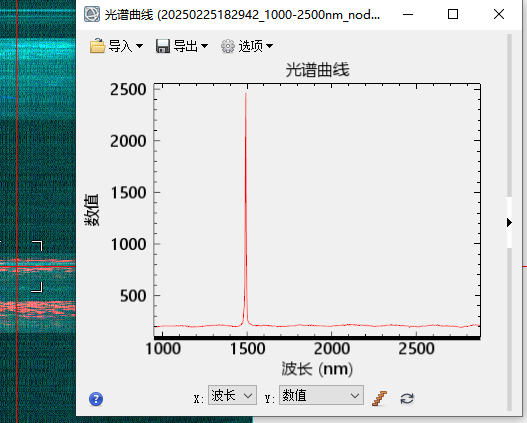Click the orange stairs step-plot icon
The width and height of the screenshot is (527, 423).
379,398
